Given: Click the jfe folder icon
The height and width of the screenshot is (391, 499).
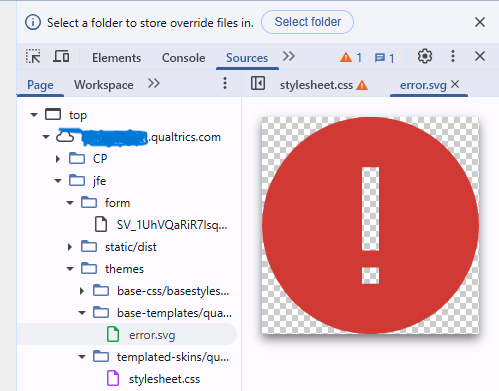Looking at the screenshot, I should (77, 180).
